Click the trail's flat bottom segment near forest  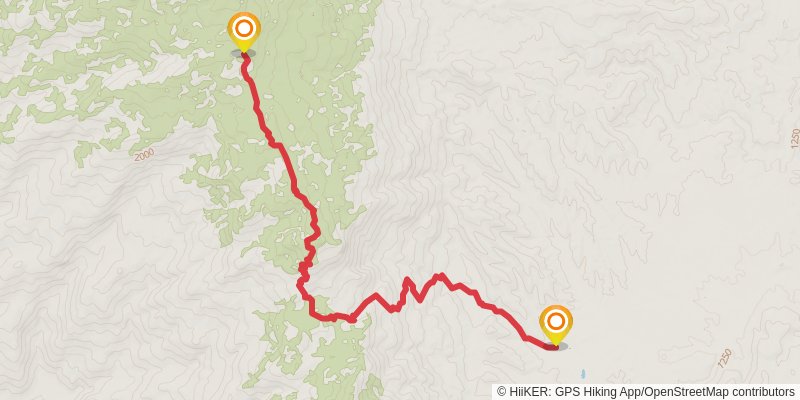(332, 318)
